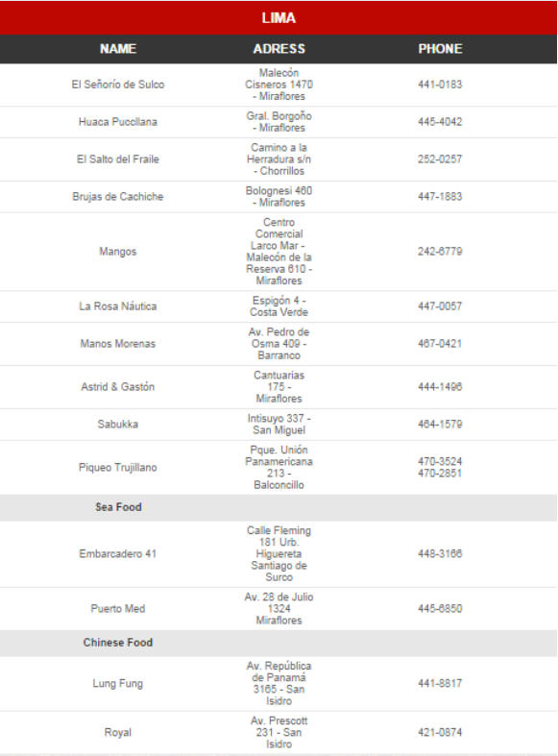Select the NAME column header

pyautogui.click(x=118, y=49)
